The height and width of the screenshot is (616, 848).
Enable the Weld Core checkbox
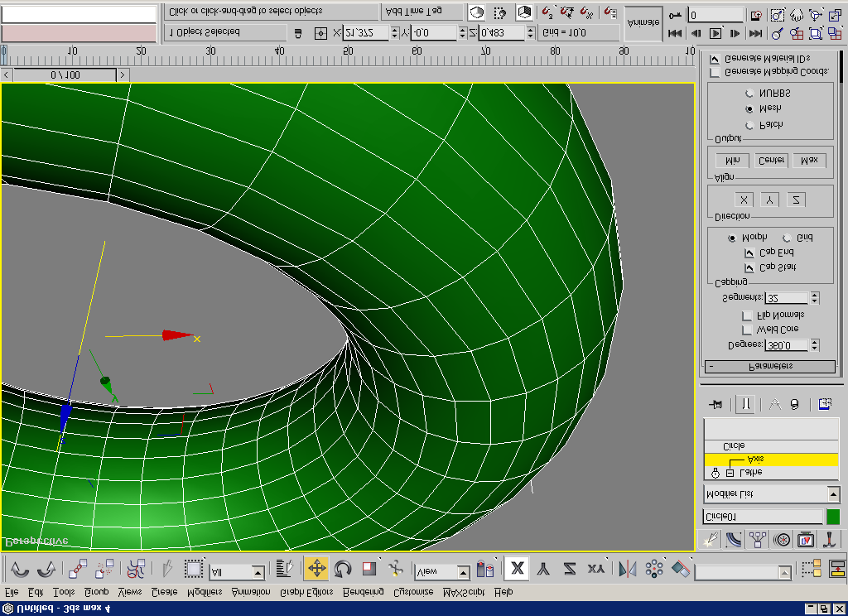pos(747,330)
